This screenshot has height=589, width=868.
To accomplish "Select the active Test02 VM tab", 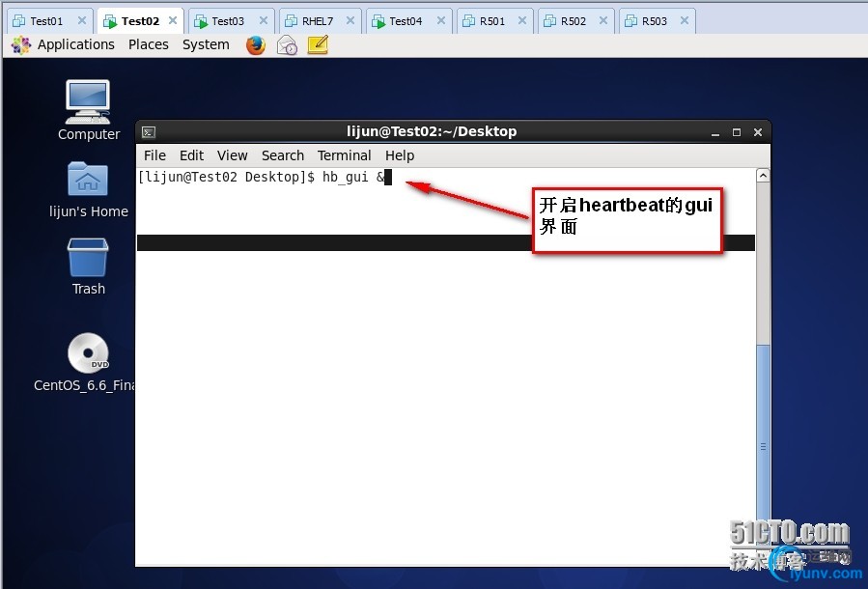I will click(x=140, y=21).
